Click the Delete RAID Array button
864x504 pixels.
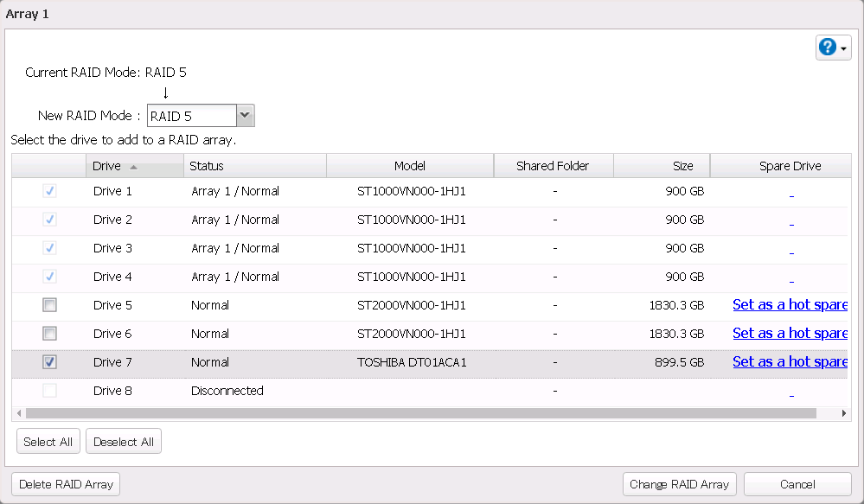point(67,484)
